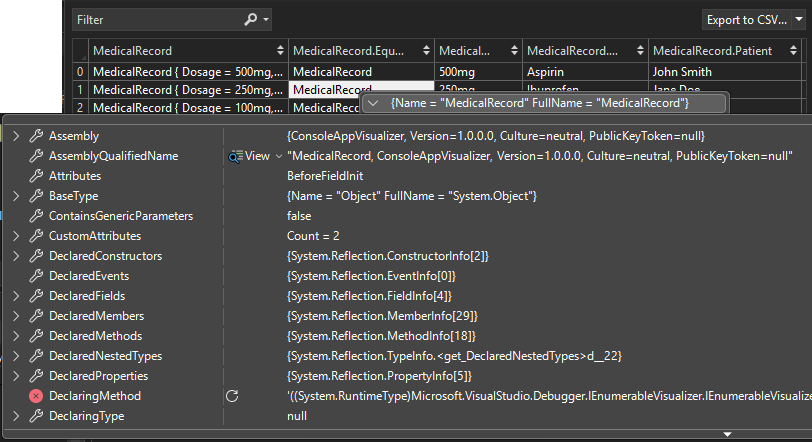Expand the BaseType property node

(16, 196)
